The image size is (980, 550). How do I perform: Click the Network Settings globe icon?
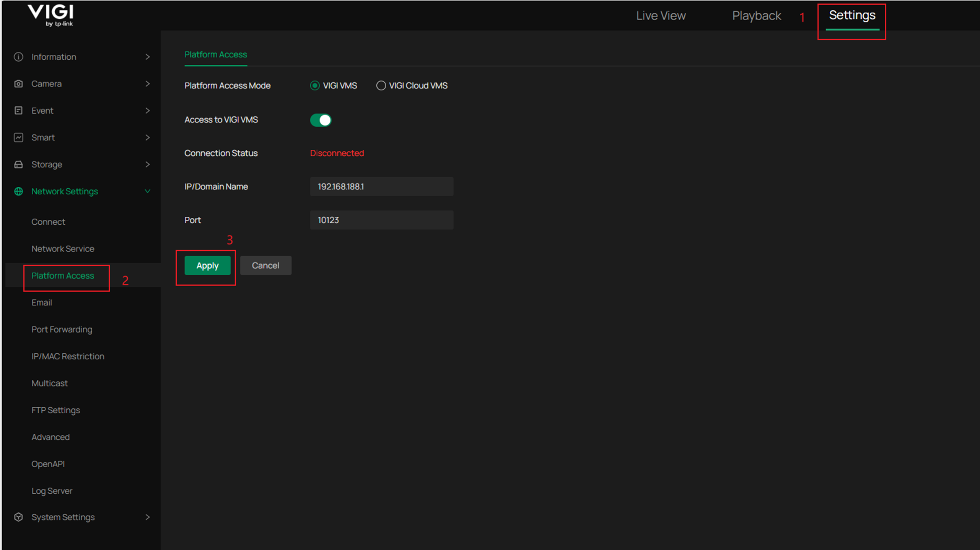18,191
